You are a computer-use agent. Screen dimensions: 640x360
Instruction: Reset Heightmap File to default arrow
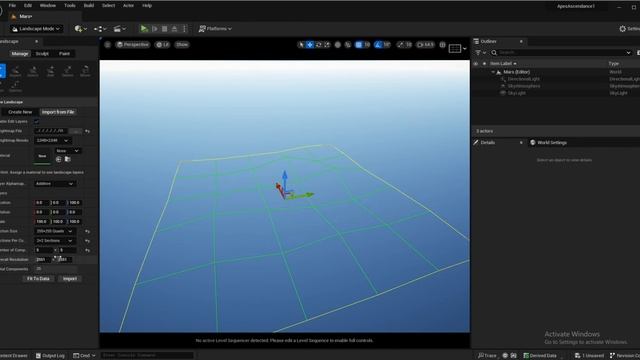(87, 131)
